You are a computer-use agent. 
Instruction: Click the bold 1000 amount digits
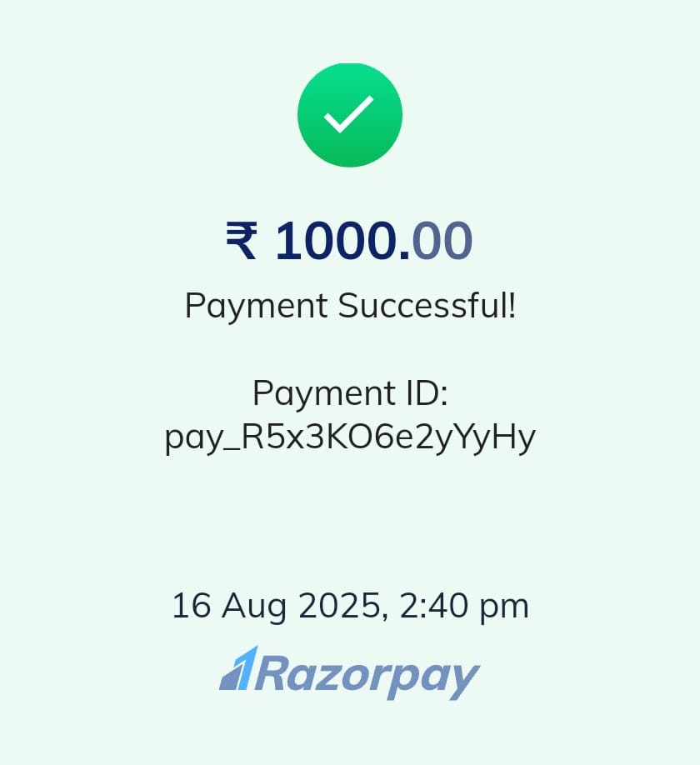pyautogui.click(x=336, y=241)
